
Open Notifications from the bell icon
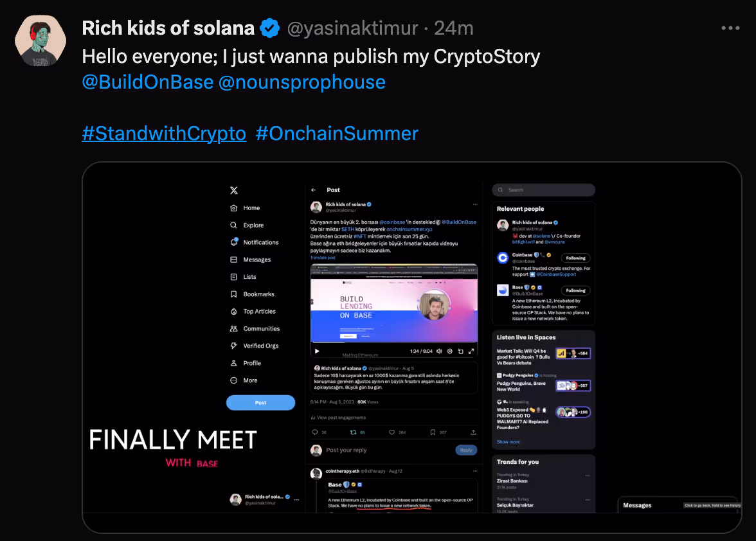coord(234,243)
